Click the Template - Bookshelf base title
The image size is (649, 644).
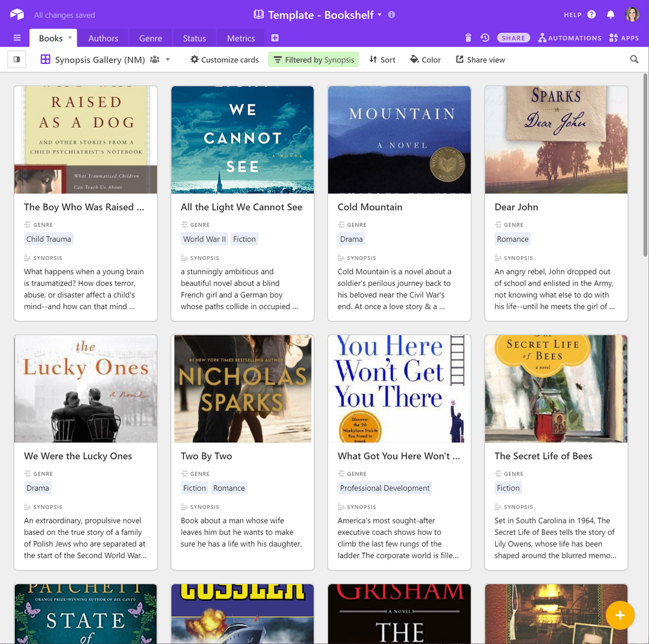(321, 15)
